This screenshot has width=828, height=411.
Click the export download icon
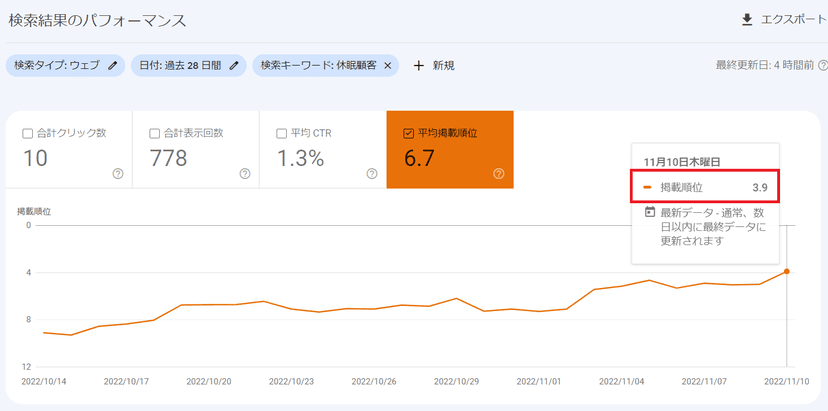[747, 20]
